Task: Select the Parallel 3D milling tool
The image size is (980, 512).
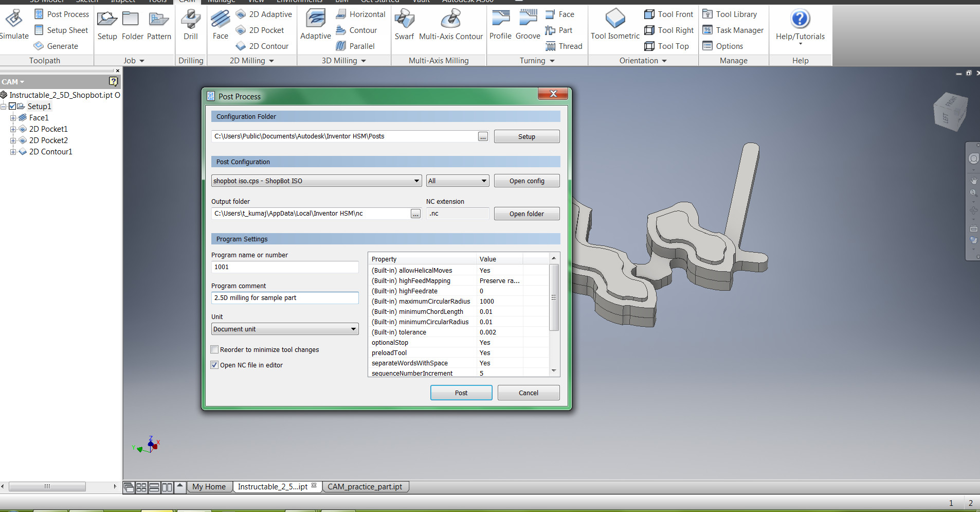Action: 355,46
